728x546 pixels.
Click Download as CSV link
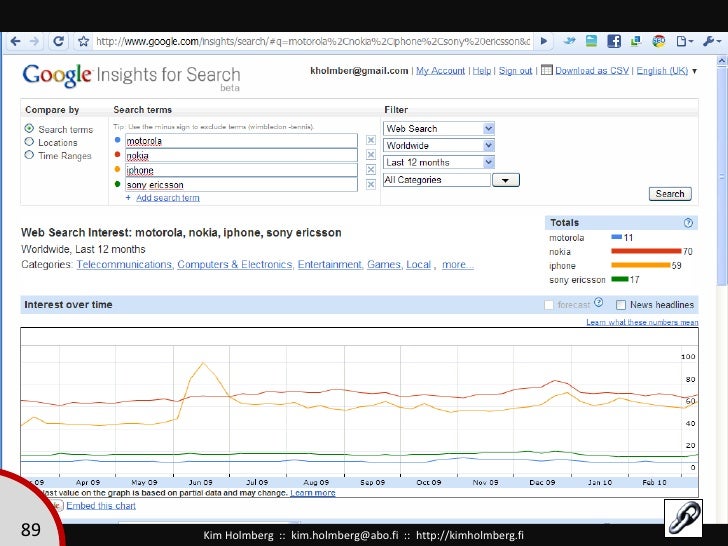click(x=590, y=71)
